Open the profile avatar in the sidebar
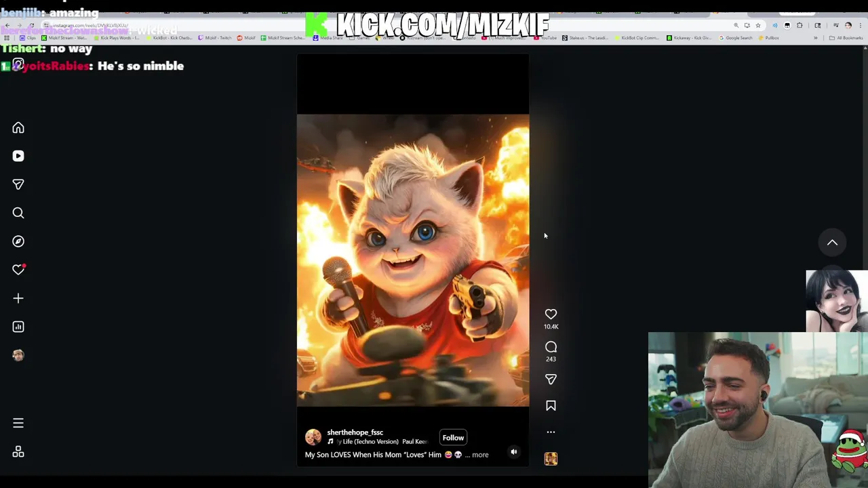 click(18, 355)
